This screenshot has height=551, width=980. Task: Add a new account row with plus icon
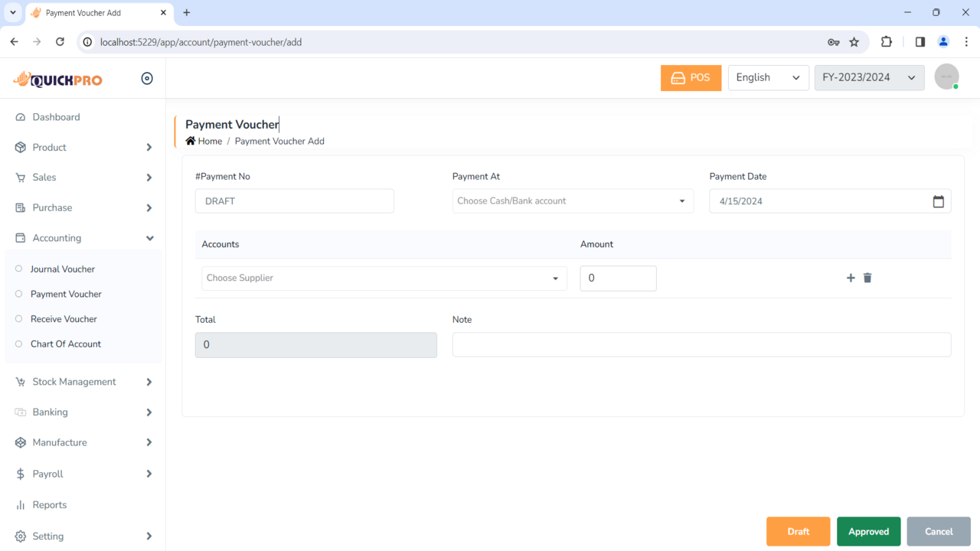pyautogui.click(x=850, y=278)
